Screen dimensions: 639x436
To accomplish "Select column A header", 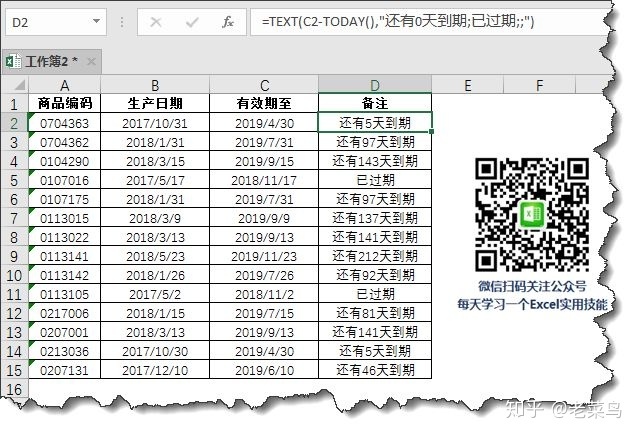I will pyautogui.click(x=64, y=85).
